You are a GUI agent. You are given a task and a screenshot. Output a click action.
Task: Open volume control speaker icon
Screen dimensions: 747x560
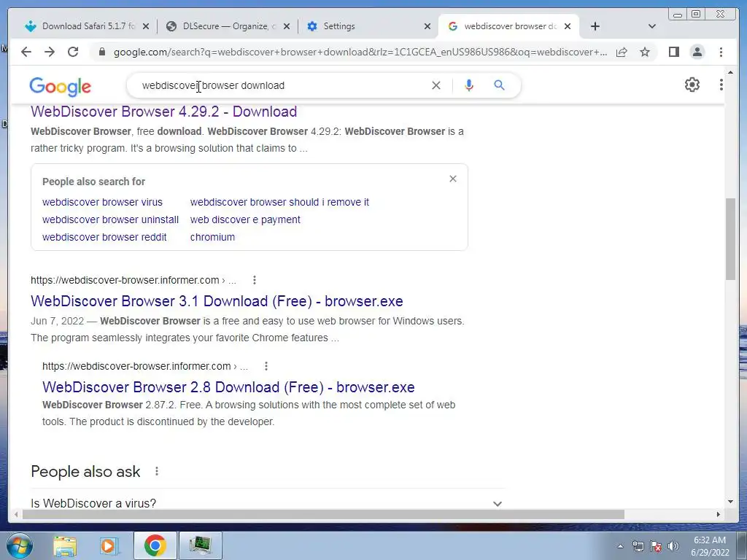tap(673, 546)
